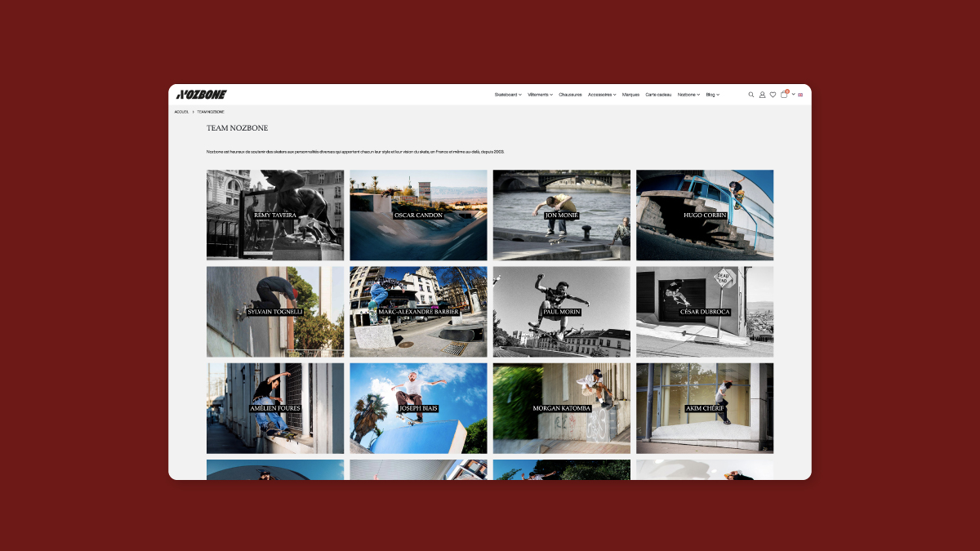Select the Paul Morin skater photo

coord(561,312)
